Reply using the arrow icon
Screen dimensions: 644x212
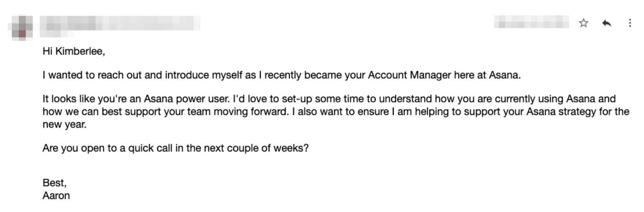pos(607,23)
